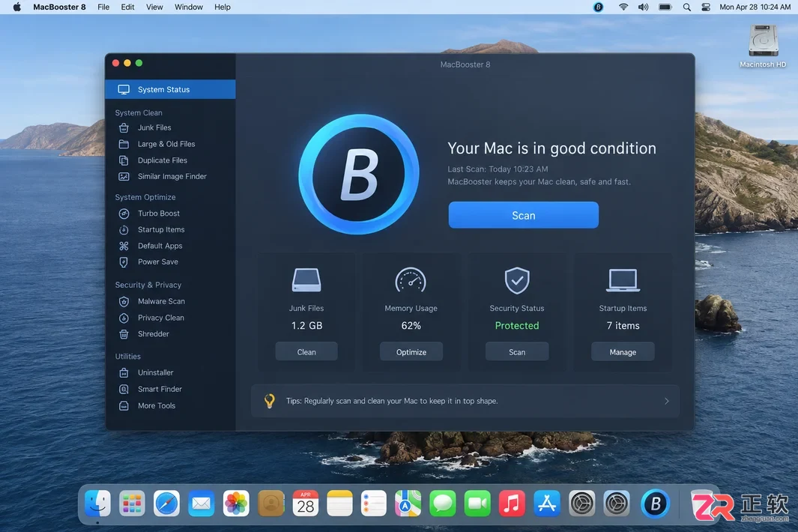Click the Memory Usage gauge icon
The image size is (798, 532).
pyautogui.click(x=411, y=280)
